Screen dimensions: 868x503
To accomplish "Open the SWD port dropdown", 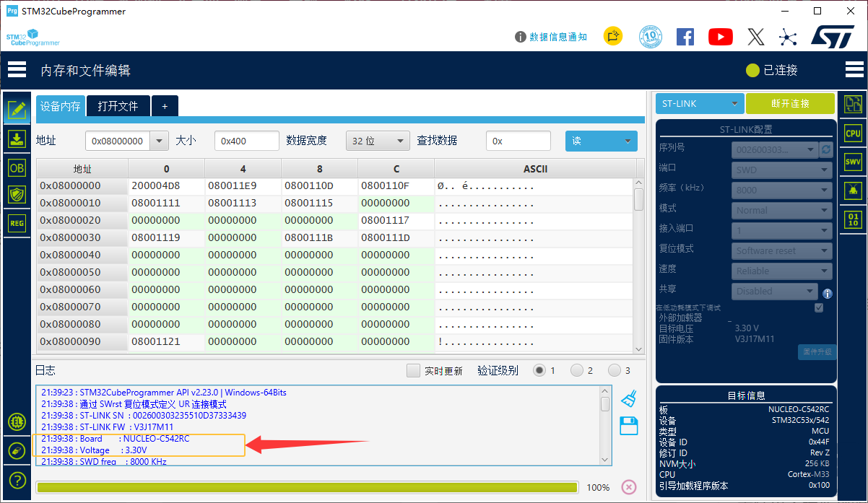I will (782, 170).
